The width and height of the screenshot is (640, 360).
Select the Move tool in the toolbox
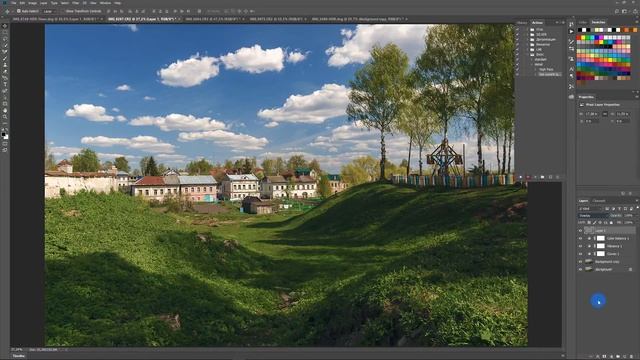coord(4,27)
